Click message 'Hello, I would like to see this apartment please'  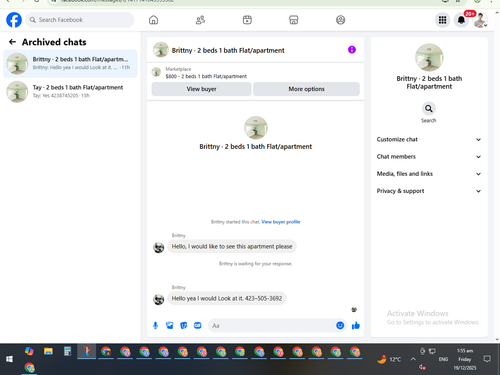(232, 247)
